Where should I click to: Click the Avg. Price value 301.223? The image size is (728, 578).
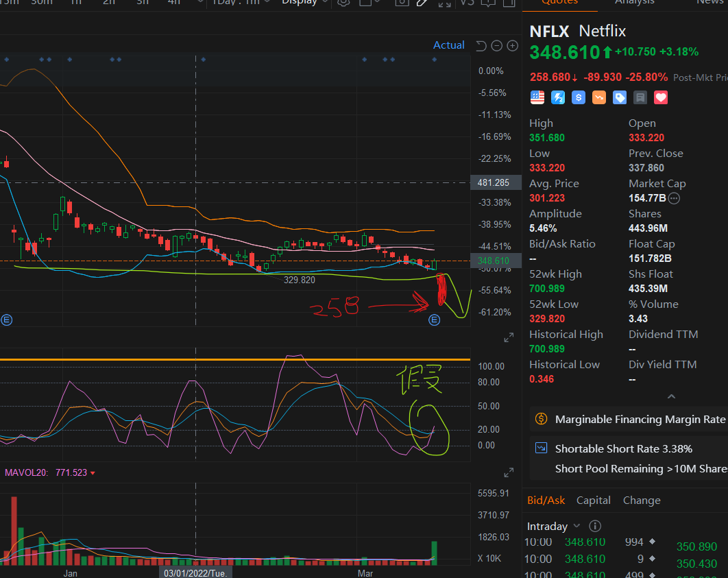coord(547,197)
